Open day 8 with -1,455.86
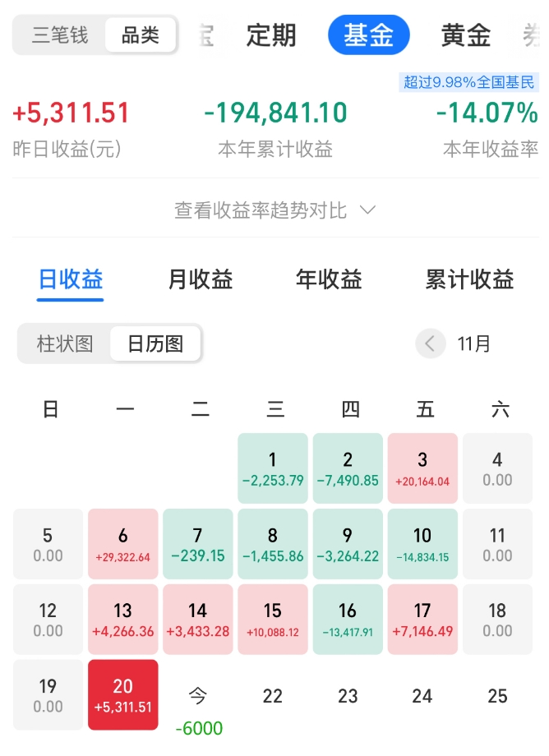The width and height of the screenshot is (549, 756). pyautogui.click(x=273, y=544)
